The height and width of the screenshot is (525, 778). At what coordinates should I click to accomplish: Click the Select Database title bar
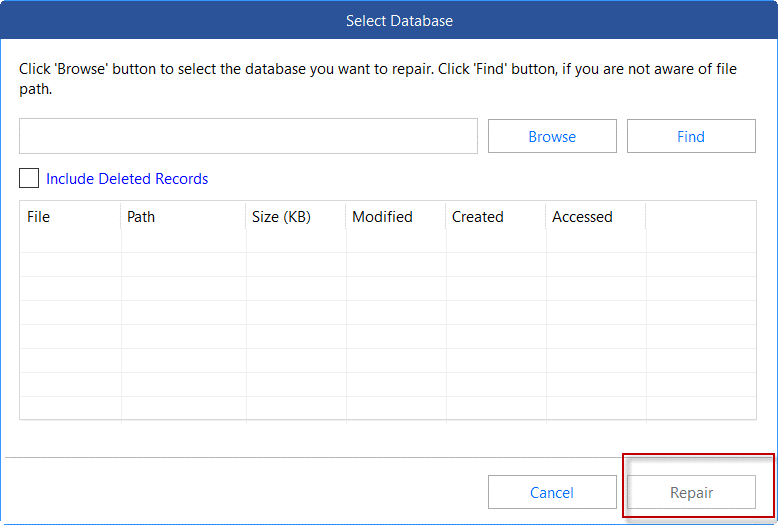point(389,20)
